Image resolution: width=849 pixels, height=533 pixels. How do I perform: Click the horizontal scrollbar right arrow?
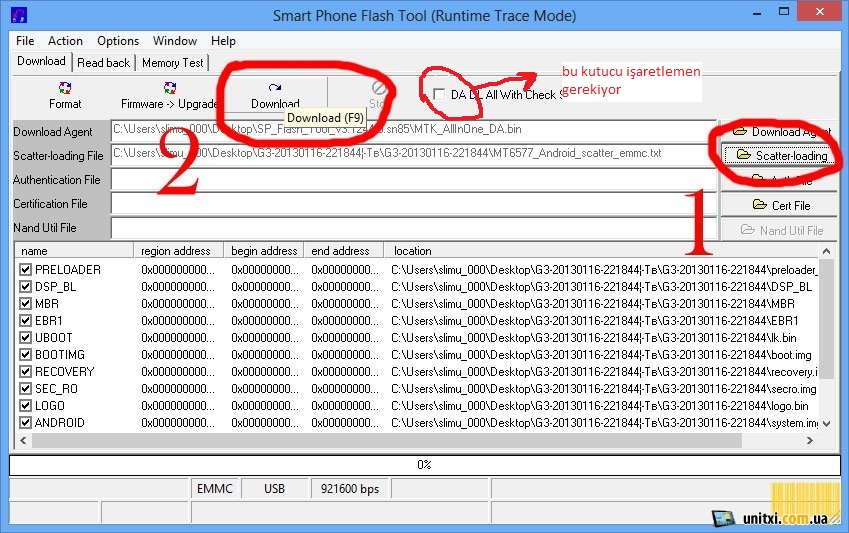(x=810, y=440)
